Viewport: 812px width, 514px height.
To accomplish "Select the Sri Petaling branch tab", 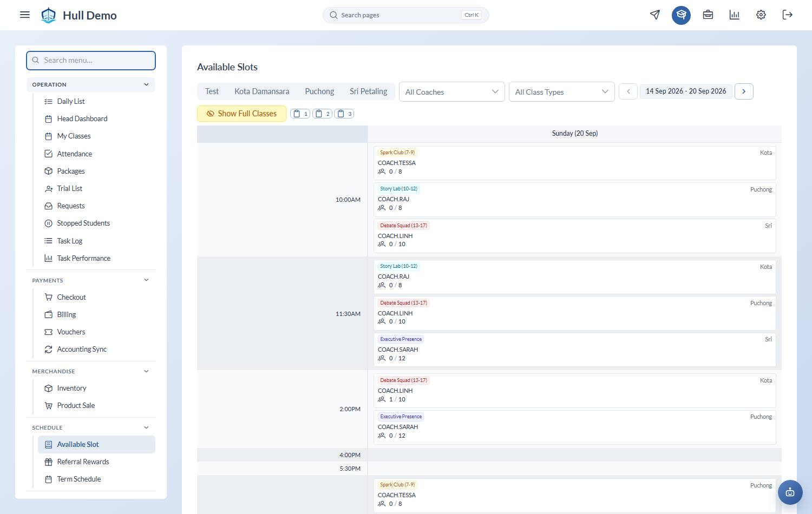I will [368, 91].
